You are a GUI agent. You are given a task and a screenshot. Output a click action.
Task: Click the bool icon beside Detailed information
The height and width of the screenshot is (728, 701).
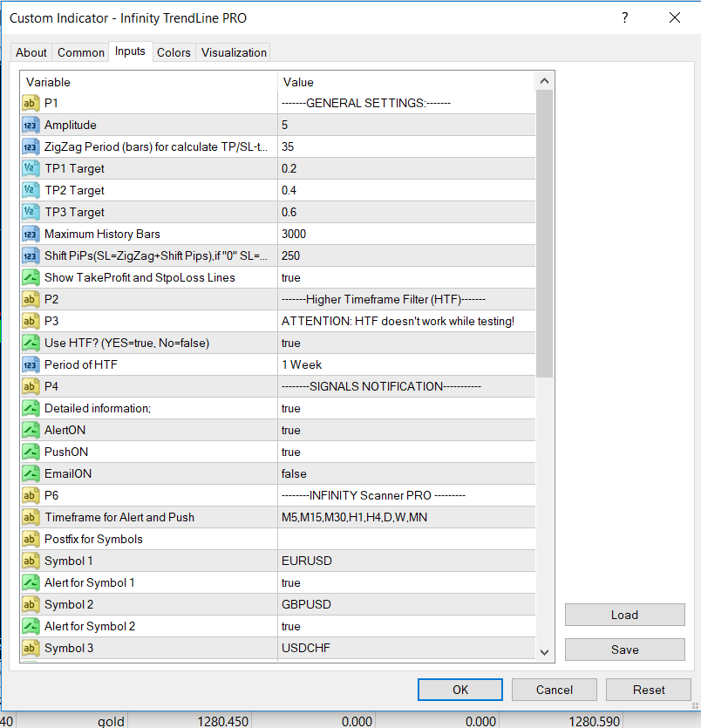point(31,409)
